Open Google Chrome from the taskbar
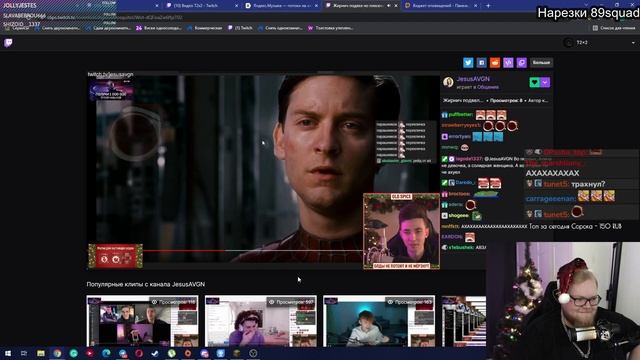The height and width of the screenshot is (360, 640). click(x=57, y=353)
